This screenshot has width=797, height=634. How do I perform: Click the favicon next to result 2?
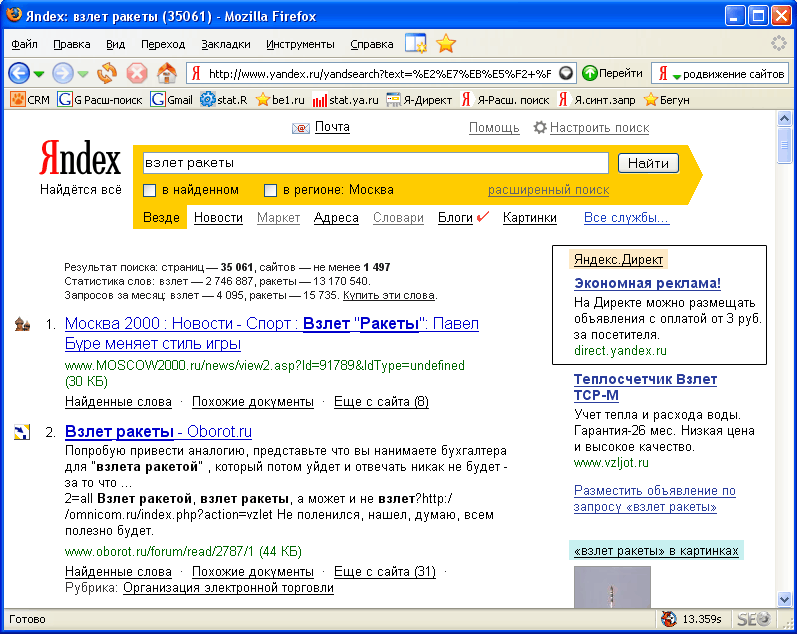(22, 432)
